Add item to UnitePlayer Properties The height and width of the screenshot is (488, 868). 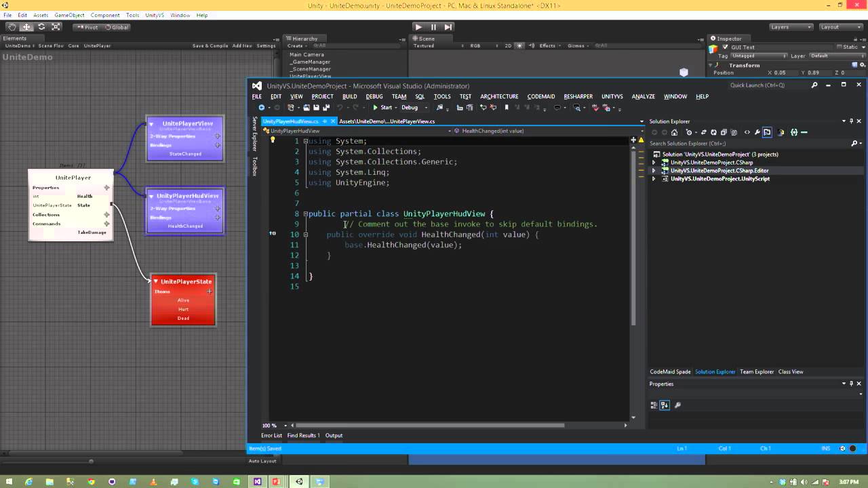pyautogui.click(x=106, y=188)
